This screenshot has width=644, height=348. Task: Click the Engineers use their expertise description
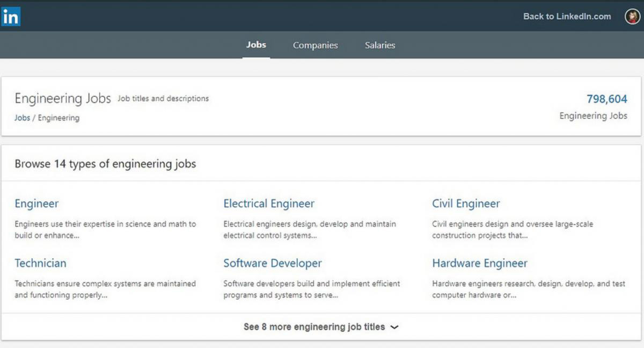pyautogui.click(x=105, y=230)
